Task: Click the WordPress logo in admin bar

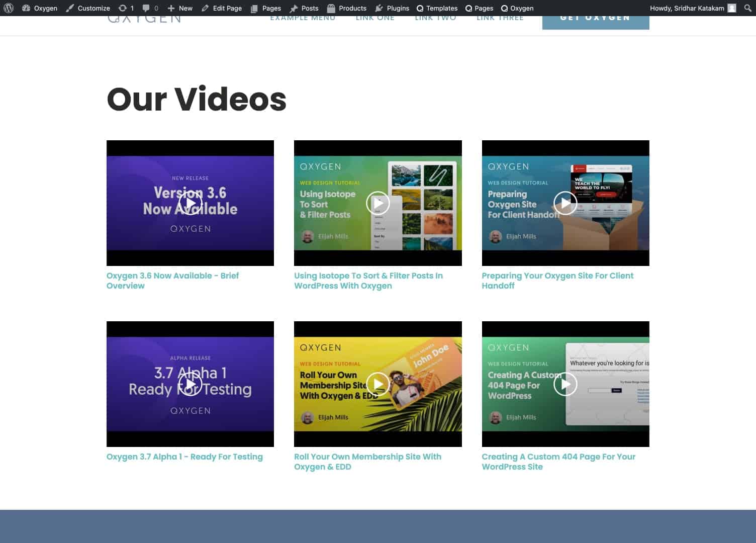Action: pyautogui.click(x=9, y=8)
